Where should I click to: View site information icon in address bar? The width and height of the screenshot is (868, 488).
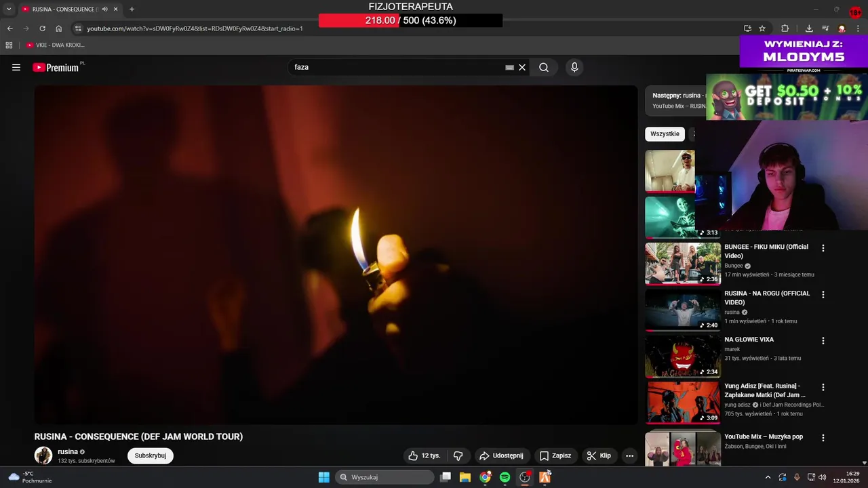[x=78, y=28]
